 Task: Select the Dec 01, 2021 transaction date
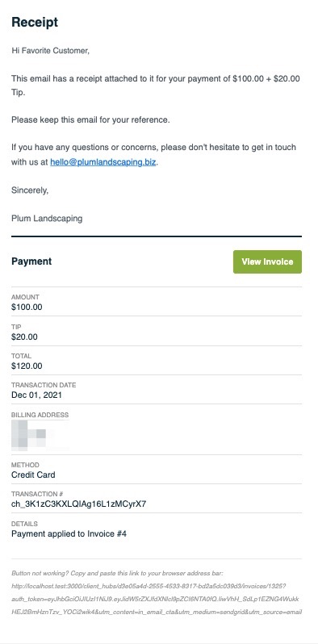(x=36, y=395)
